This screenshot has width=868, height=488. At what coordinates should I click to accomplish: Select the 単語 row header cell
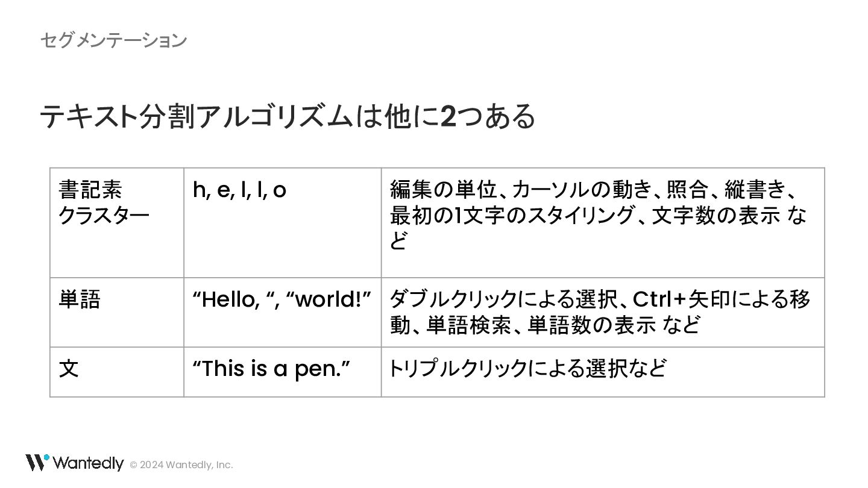point(117,313)
